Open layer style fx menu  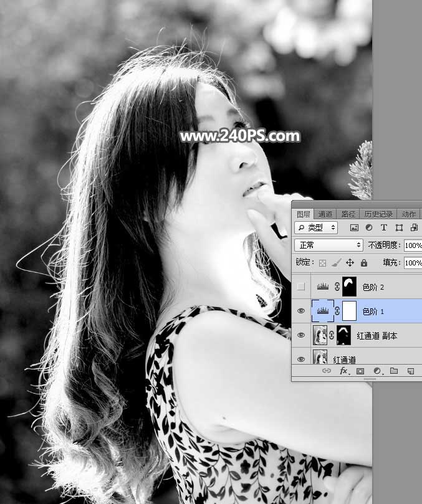point(344,371)
